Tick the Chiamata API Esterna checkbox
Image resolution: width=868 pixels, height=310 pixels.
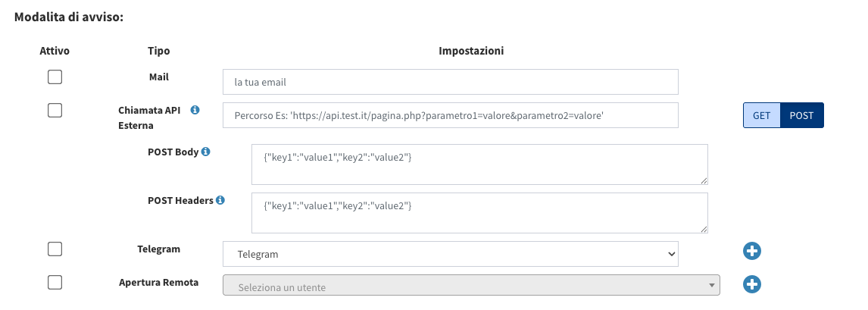pos(55,110)
